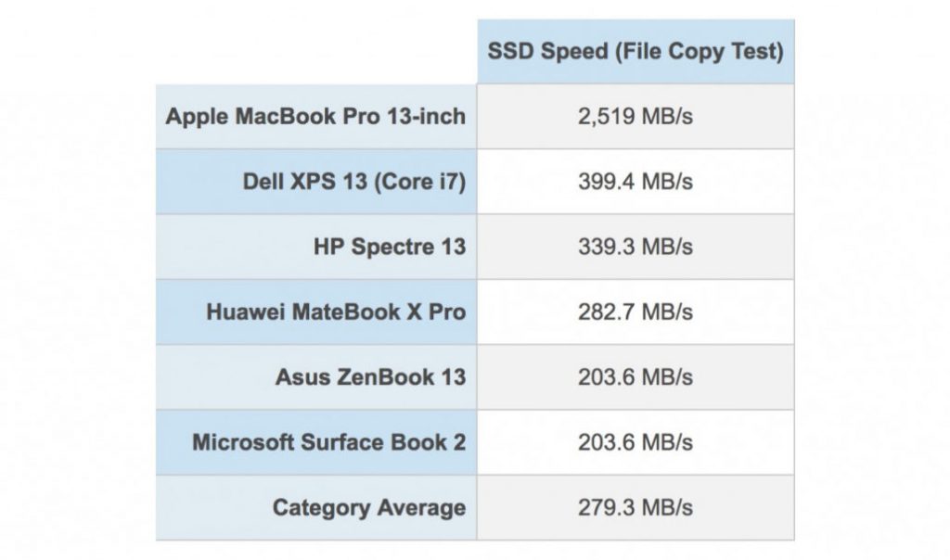This screenshot has width=950, height=560.
Task: Select the Microsoft Surface Book 2 label
Action: (x=328, y=442)
